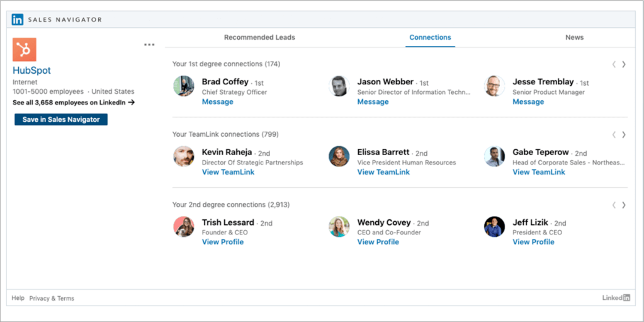
Task: Click the LinkedIn logo in footer
Action: click(616, 297)
